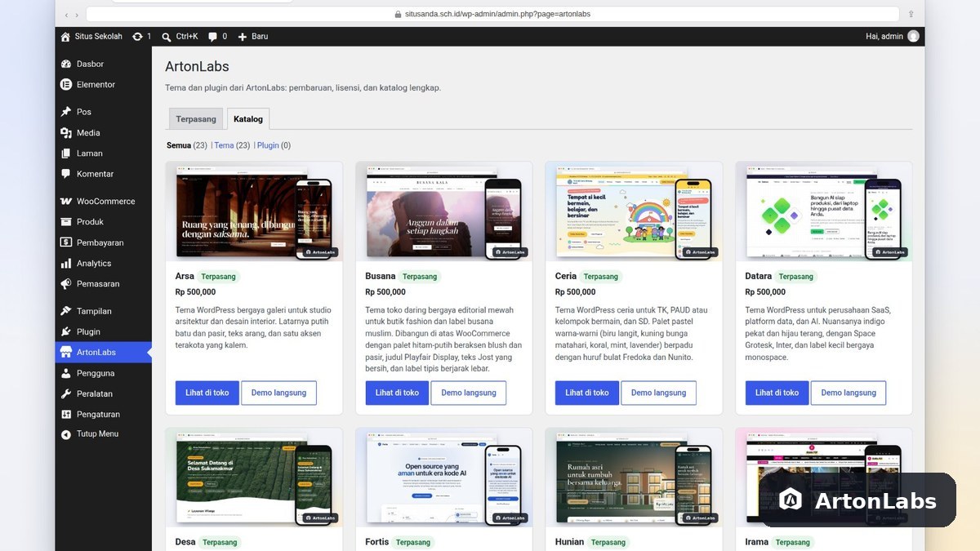Open Elementor menu icon
980x551 pixels.
(x=66, y=84)
